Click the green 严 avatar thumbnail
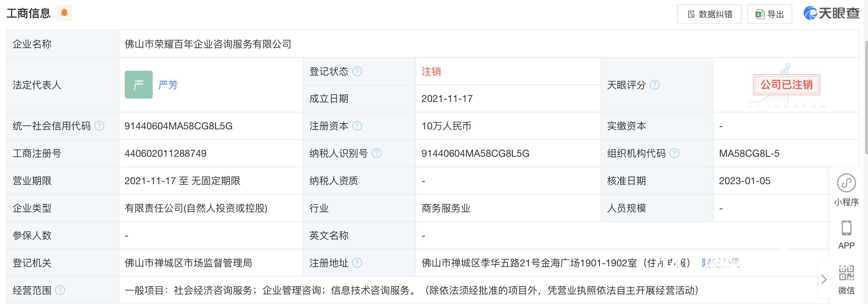 (138, 85)
